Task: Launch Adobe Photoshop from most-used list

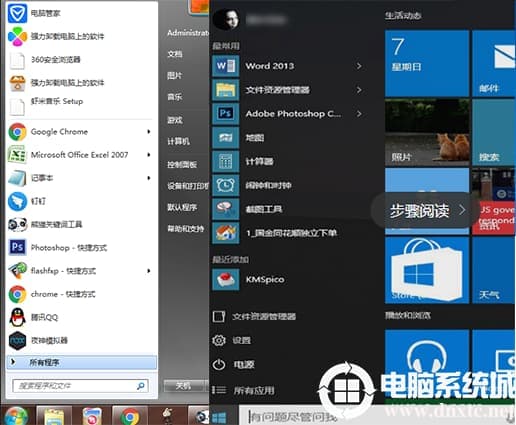Action: coord(293,114)
